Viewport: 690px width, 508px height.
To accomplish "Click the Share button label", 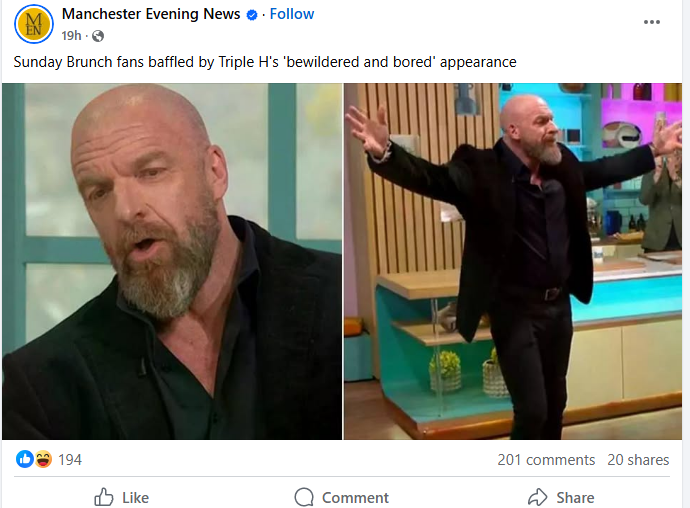I will (x=575, y=498).
